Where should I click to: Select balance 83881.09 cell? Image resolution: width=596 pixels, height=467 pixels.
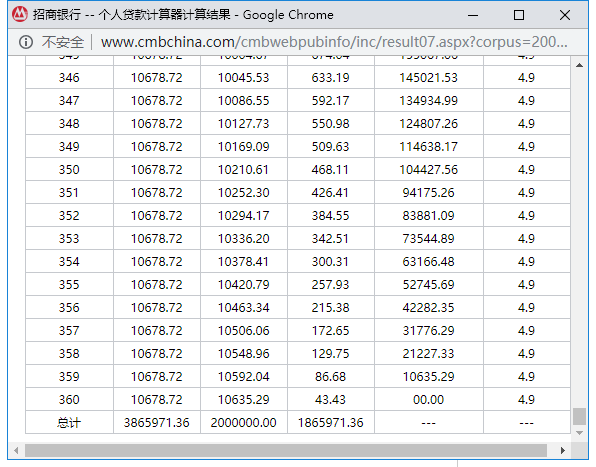[428, 215]
